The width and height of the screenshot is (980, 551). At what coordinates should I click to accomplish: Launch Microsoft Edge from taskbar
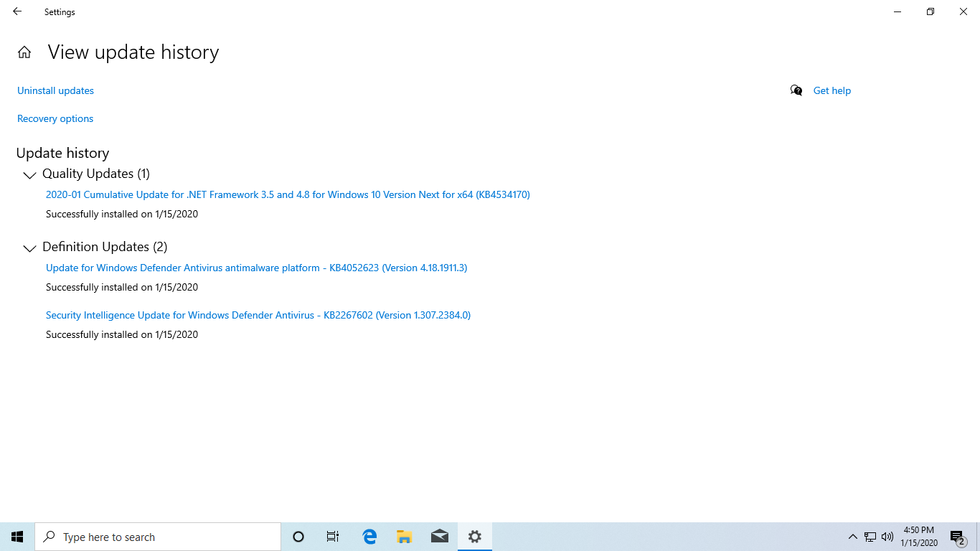(369, 537)
